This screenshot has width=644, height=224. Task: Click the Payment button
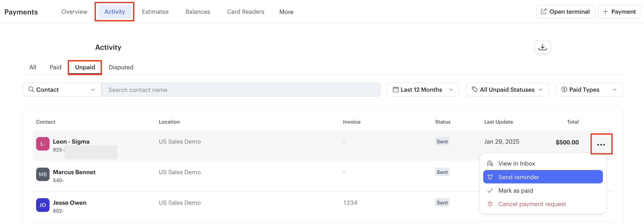pyautogui.click(x=619, y=11)
